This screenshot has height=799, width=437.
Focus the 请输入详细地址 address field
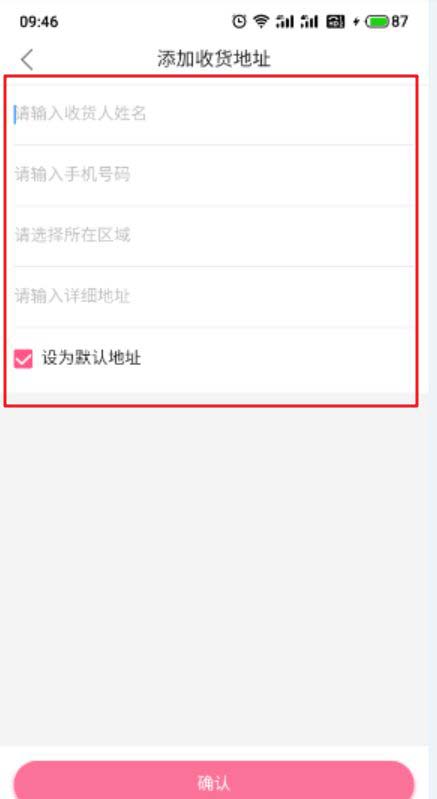213,297
